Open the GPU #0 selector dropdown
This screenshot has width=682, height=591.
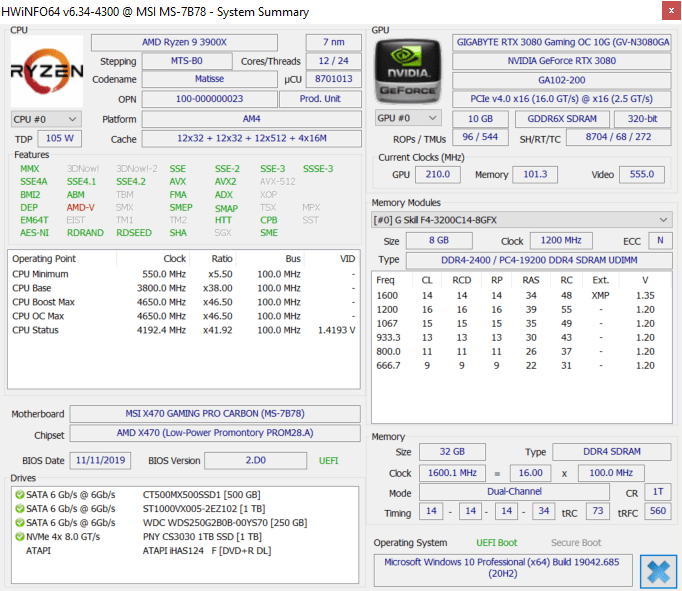pyautogui.click(x=408, y=118)
